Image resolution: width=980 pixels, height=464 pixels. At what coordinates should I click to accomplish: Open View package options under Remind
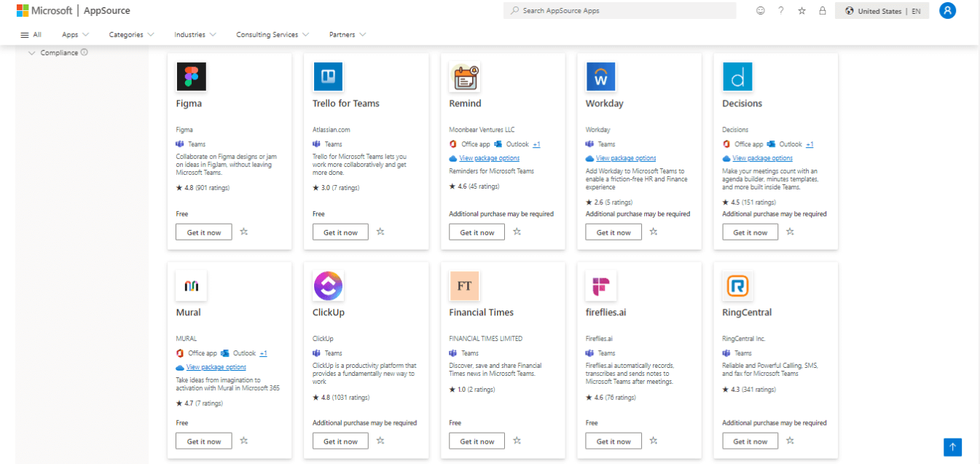coord(490,158)
